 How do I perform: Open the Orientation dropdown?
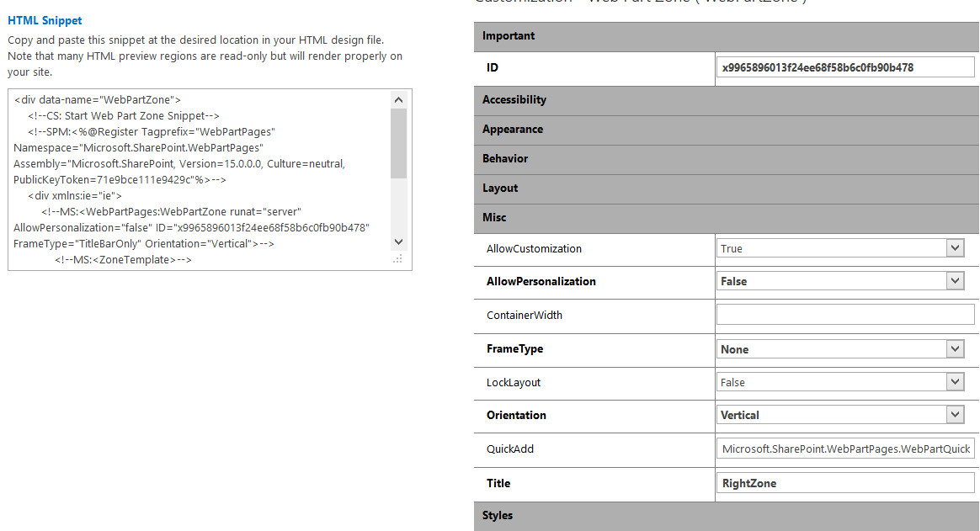(954, 414)
